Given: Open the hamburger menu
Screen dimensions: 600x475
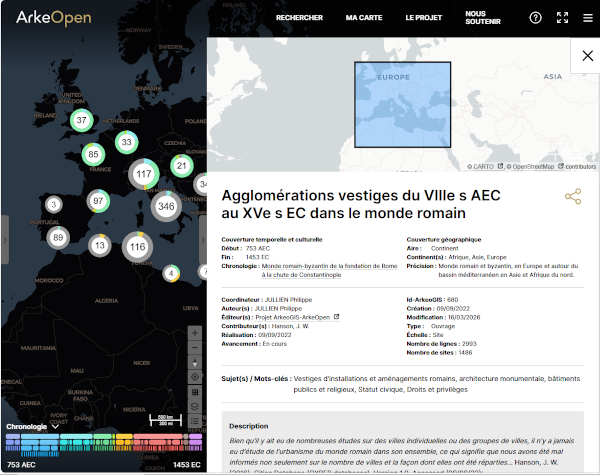Looking at the screenshot, I should [x=587, y=18].
